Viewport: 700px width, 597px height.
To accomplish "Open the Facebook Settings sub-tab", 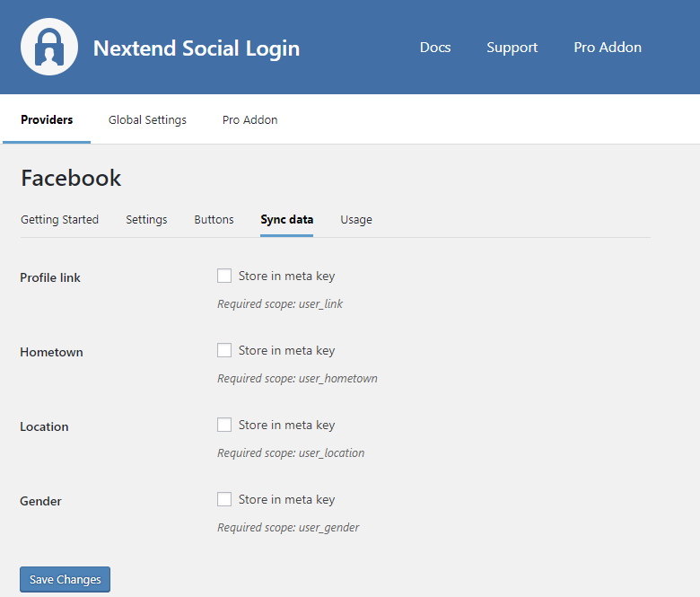I will [x=146, y=219].
